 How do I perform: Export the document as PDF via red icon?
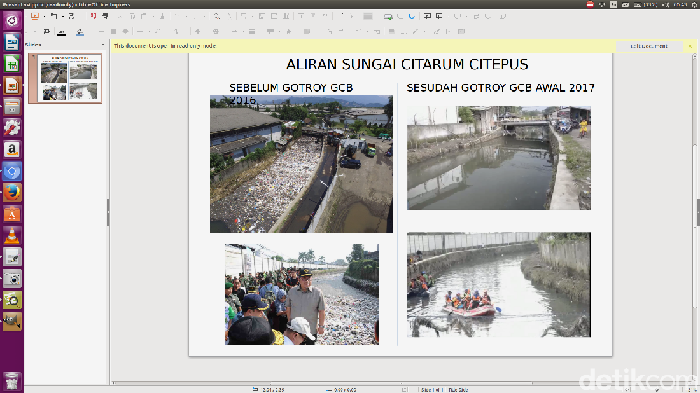(93, 17)
